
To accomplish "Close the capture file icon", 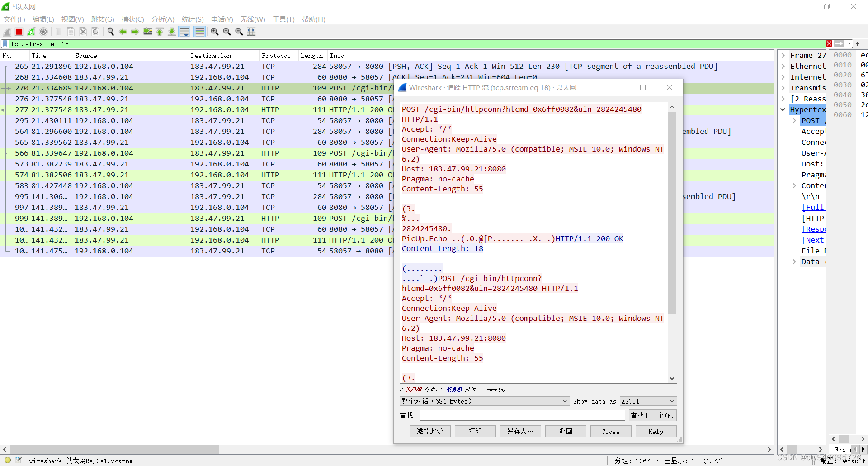I will (x=83, y=32).
